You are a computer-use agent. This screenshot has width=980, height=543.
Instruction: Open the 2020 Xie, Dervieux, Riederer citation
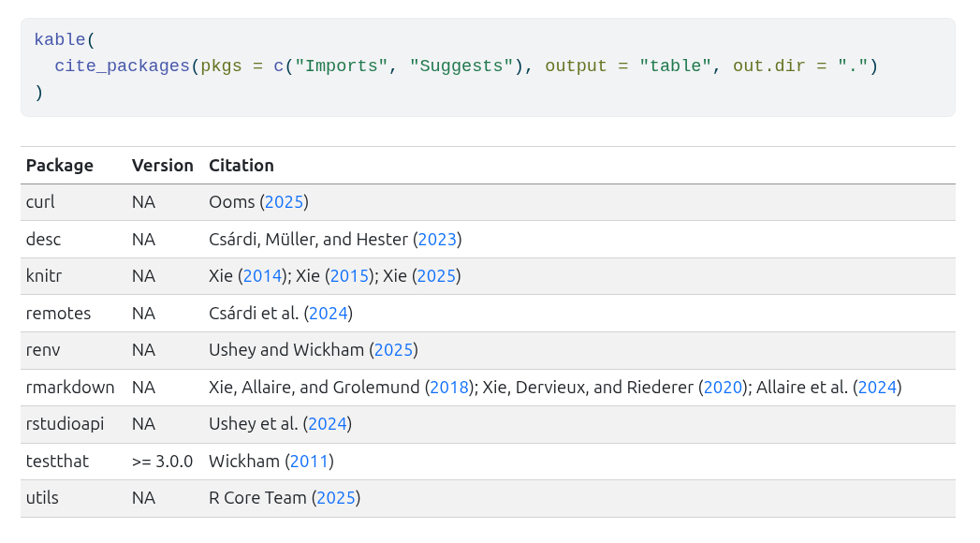pos(723,388)
